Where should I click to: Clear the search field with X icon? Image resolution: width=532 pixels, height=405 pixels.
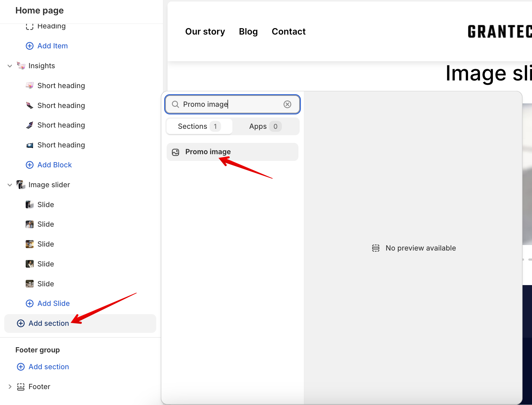point(287,104)
